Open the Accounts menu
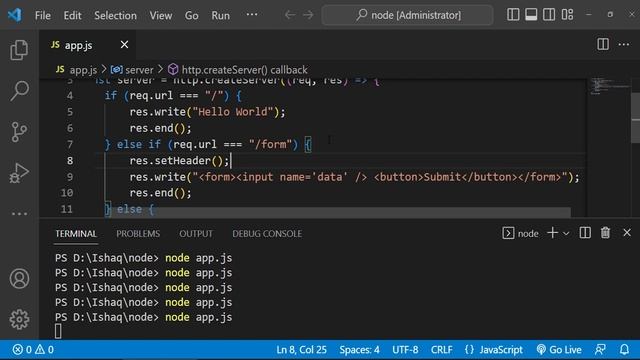The image size is (640, 360). 19,279
